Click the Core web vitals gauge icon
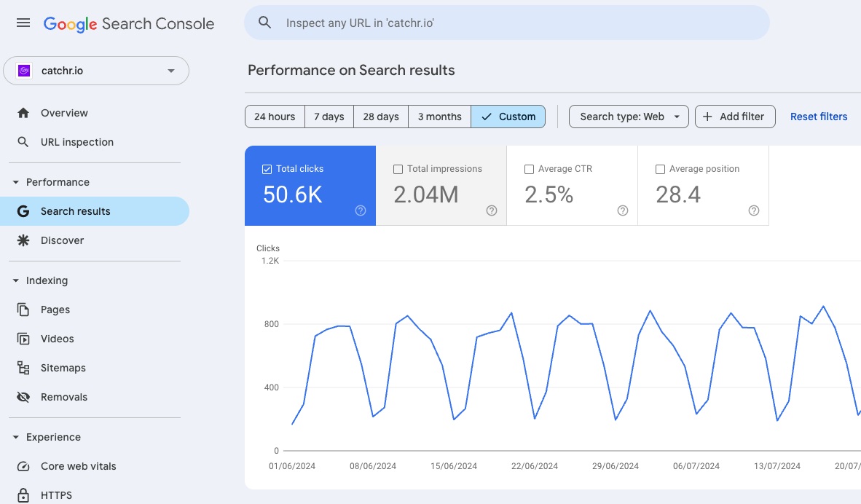861x504 pixels. [23, 466]
